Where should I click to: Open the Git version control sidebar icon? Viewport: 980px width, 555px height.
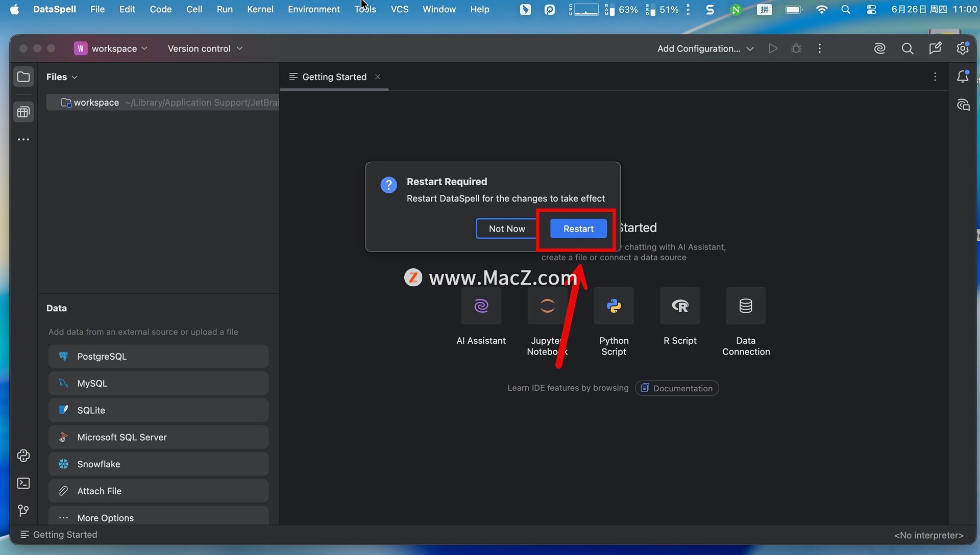(x=23, y=511)
